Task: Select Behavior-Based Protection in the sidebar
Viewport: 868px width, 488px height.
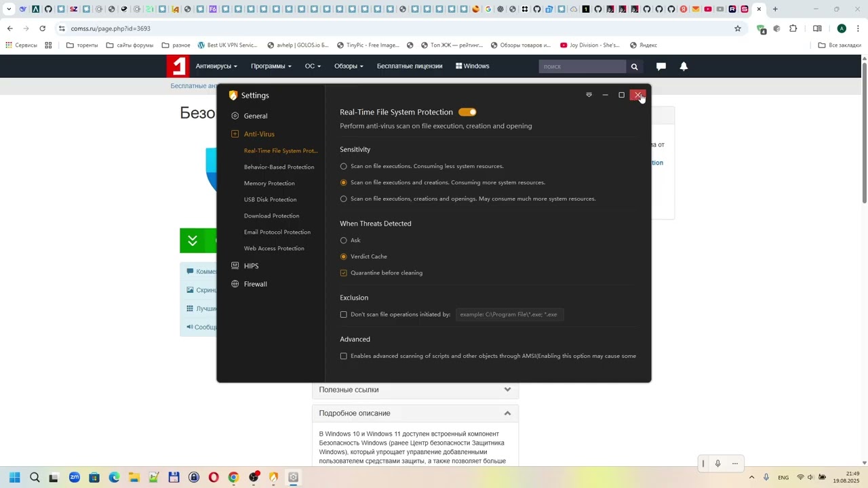Action: 279,167
